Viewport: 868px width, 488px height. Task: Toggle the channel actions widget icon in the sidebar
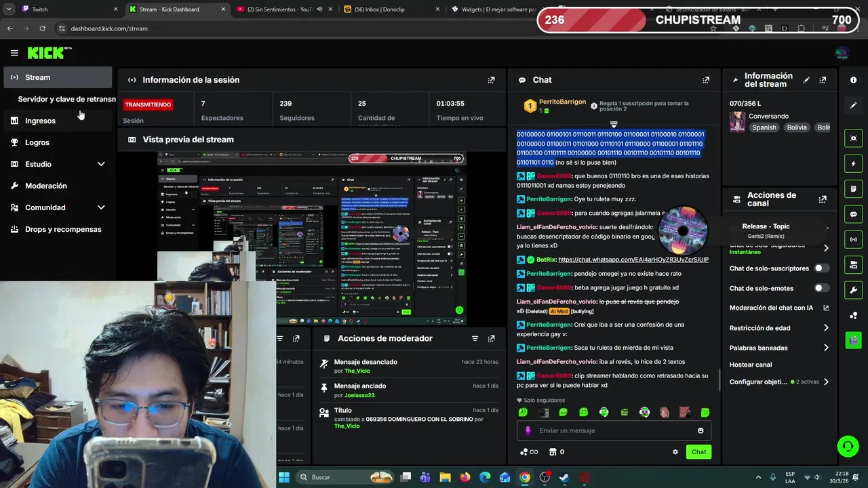pyautogui.click(x=853, y=264)
